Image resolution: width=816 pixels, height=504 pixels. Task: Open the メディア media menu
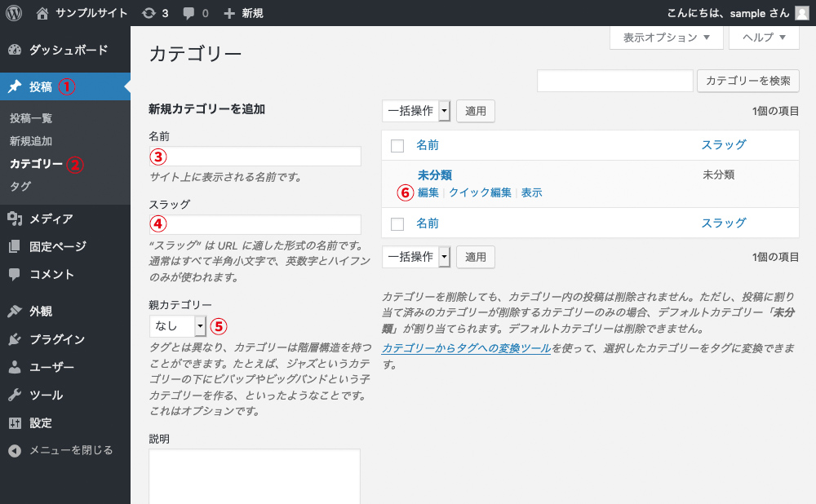(x=51, y=219)
